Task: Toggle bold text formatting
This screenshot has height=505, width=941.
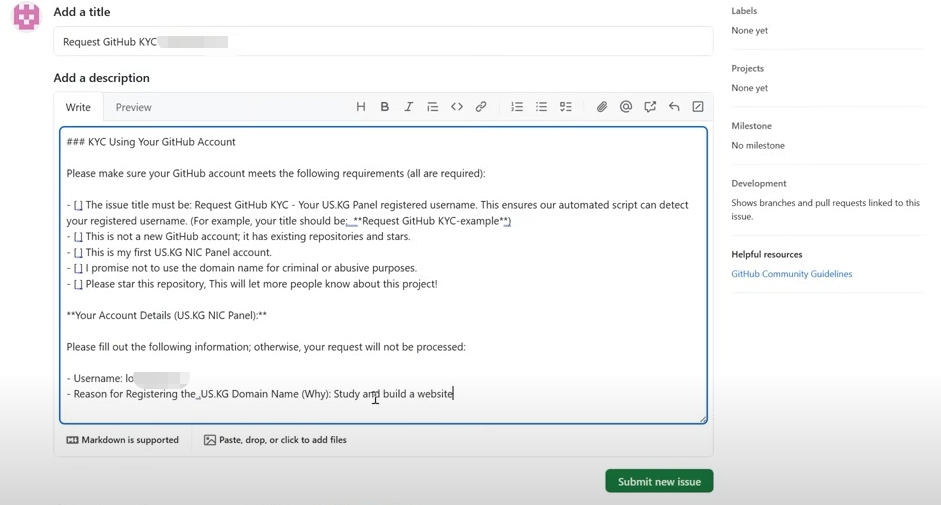Action: (385, 107)
